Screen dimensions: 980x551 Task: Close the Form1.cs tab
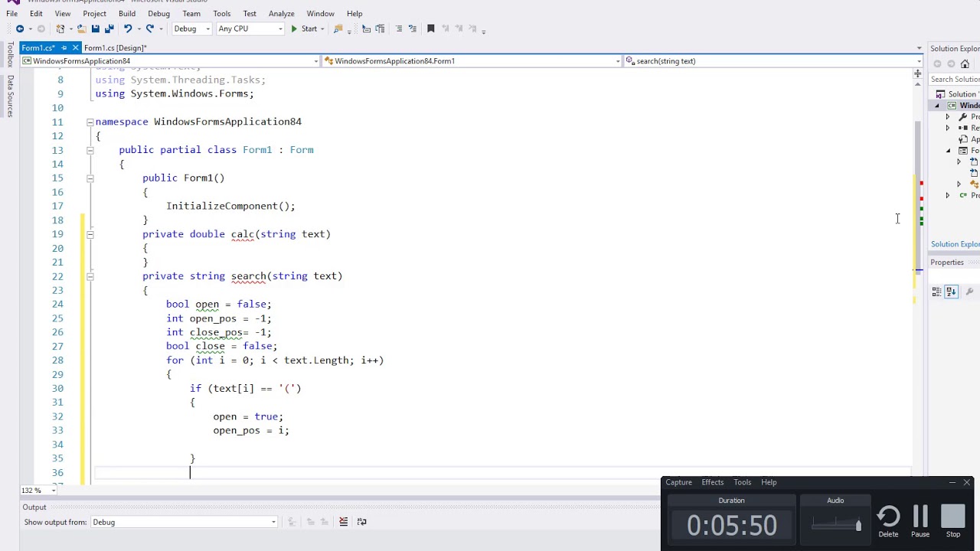pyautogui.click(x=75, y=47)
